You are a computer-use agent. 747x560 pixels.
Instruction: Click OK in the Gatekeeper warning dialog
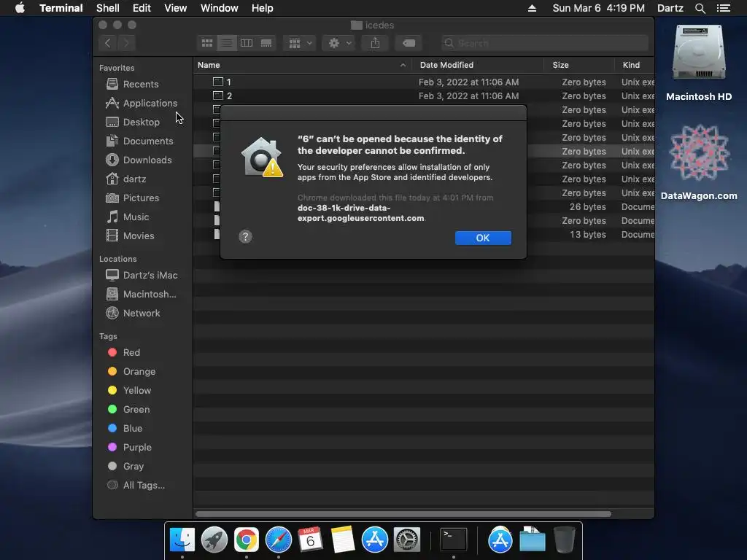pyautogui.click(x=483, y=238)
